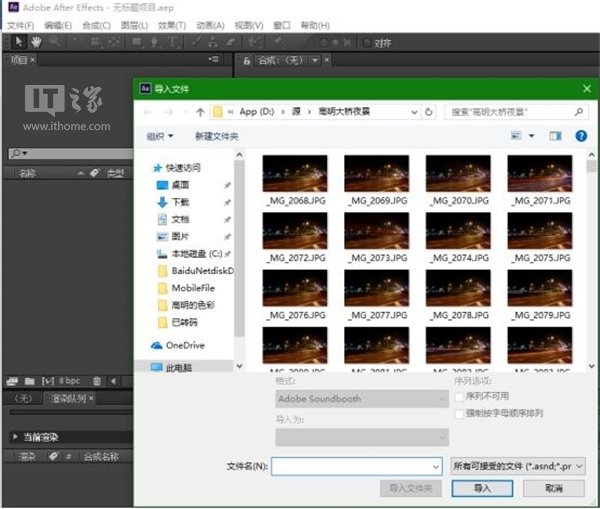
Task: Open the 合成(C) menu
Action: [96, 26]
